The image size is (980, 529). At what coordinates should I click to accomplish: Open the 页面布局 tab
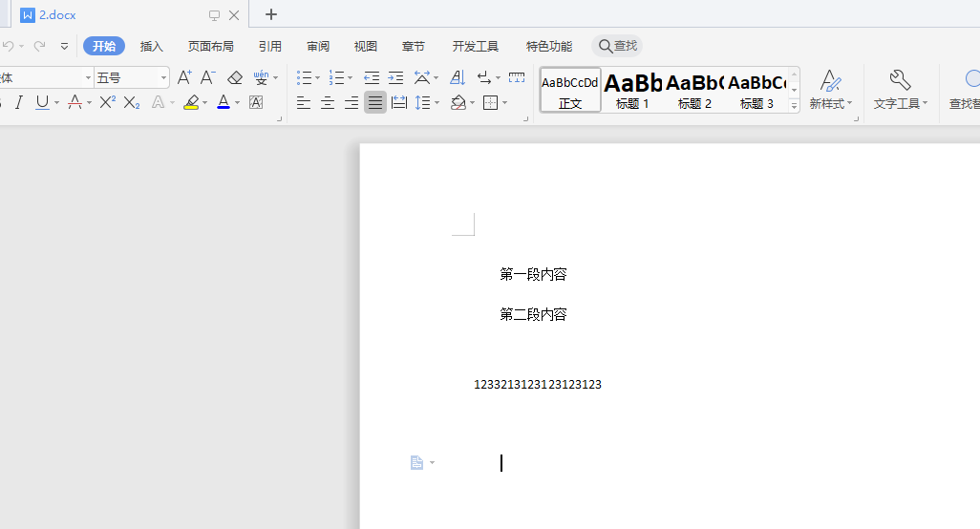211,46
